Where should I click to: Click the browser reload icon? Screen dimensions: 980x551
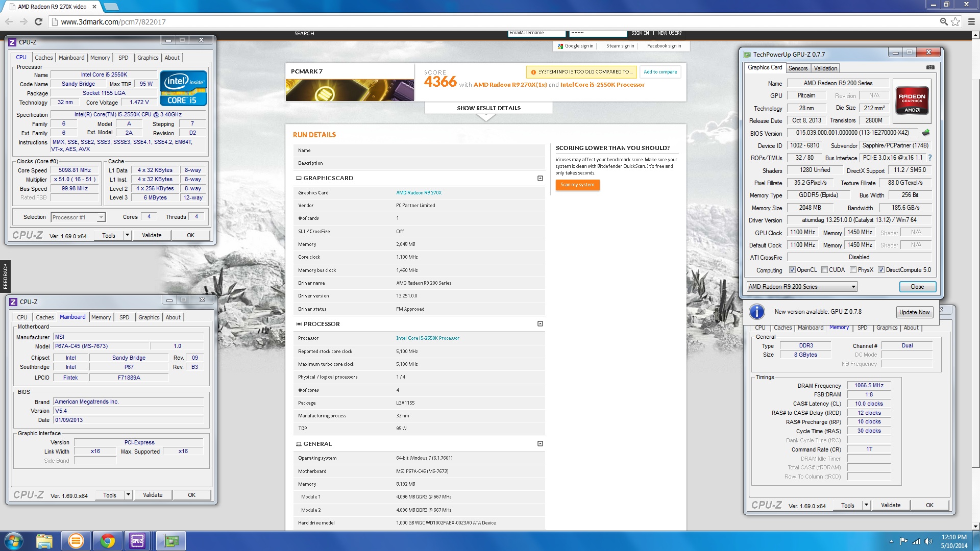(38, 21)
